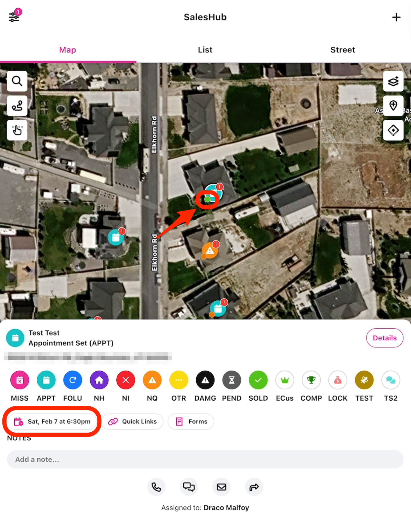Call the lead with phone button
411x532 pixels.
[156, 487]
